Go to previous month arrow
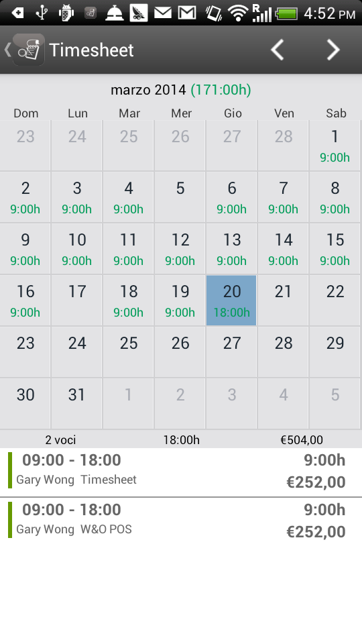Image resolution: width=362 pixels, height=644 pixels. 278,50
